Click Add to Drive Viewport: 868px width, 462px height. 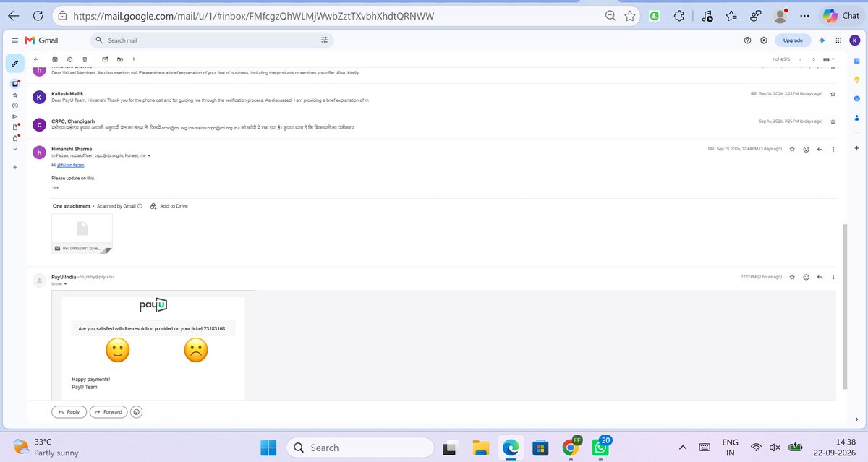coord(169,206)
